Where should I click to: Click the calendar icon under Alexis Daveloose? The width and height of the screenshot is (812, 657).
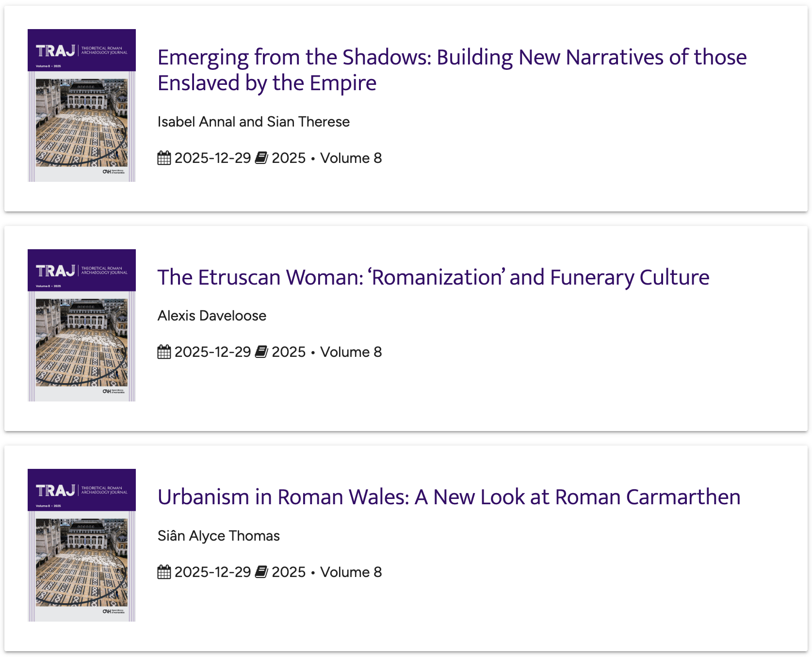pos(164,352)
